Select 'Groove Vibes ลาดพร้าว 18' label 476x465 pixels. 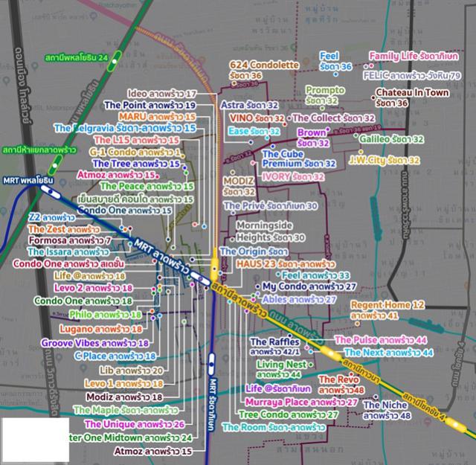pyautogui.click(x=95, y=343)
